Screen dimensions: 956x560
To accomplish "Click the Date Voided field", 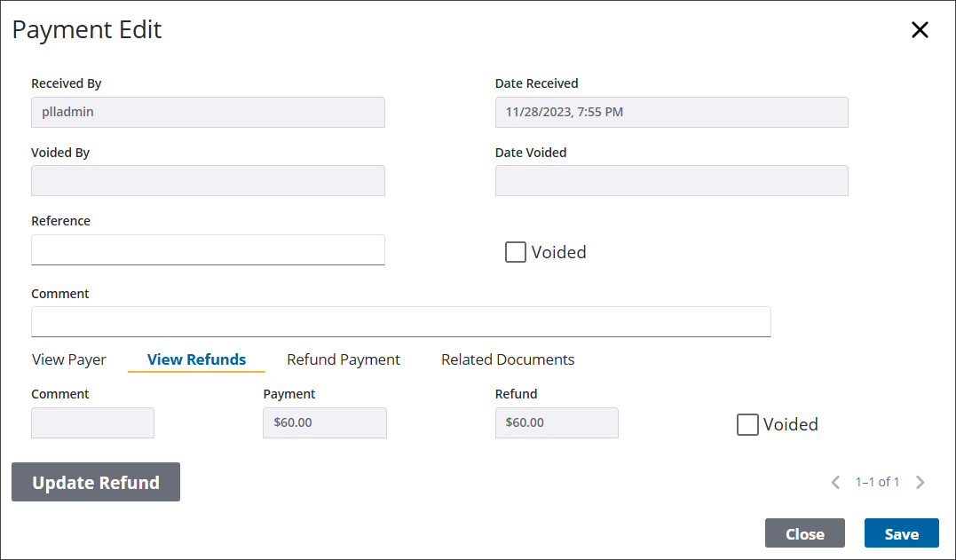I will (671, 180).
